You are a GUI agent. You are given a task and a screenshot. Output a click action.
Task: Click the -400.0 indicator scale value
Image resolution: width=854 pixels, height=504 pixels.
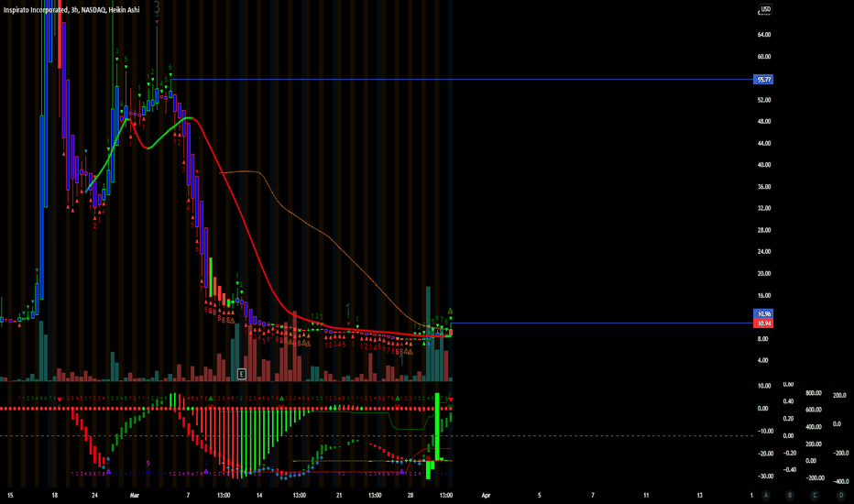[x=841, y=482]
